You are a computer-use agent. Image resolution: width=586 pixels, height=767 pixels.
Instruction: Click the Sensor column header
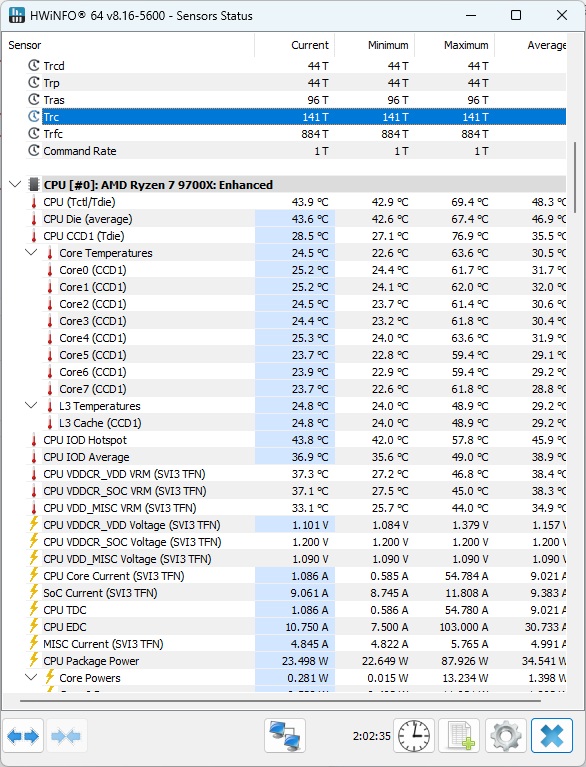[128, 45]
